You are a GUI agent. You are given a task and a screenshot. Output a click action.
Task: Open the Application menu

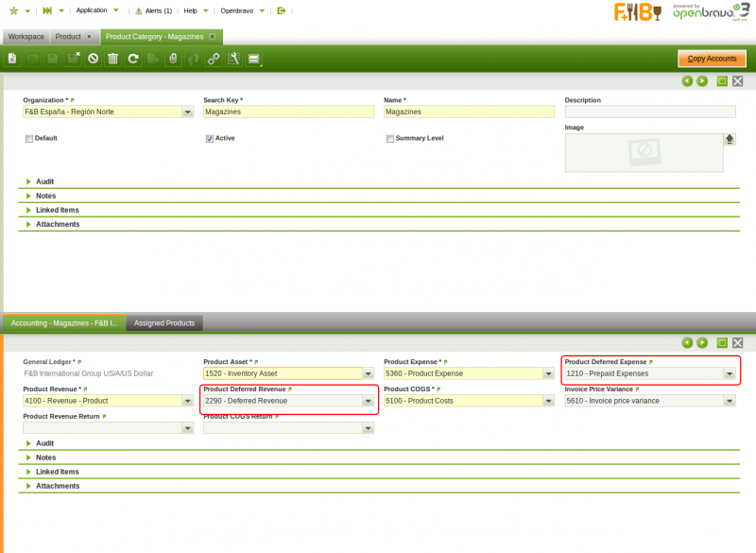[97, 10]
